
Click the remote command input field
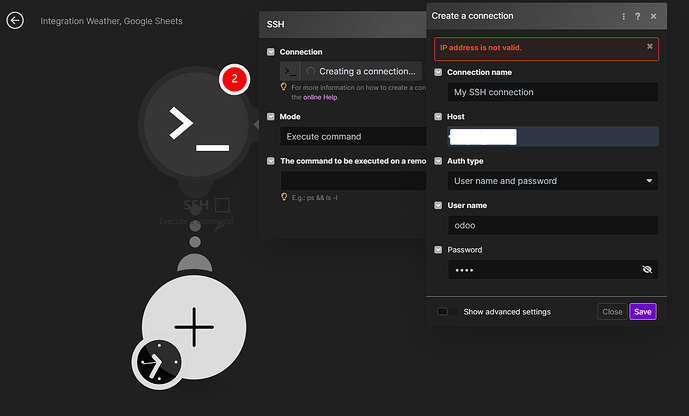353,181
